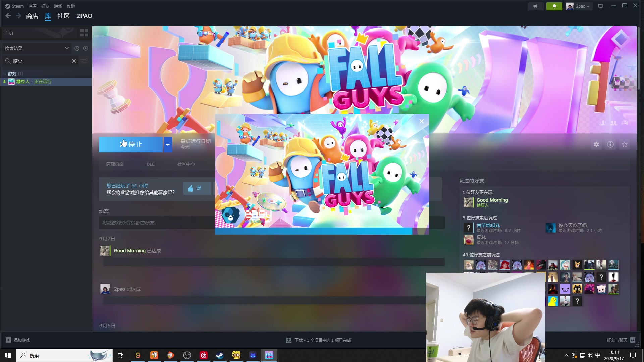Click 2pao avatar in activity feed
Screen dimensions: 644x362
(105, 289)
